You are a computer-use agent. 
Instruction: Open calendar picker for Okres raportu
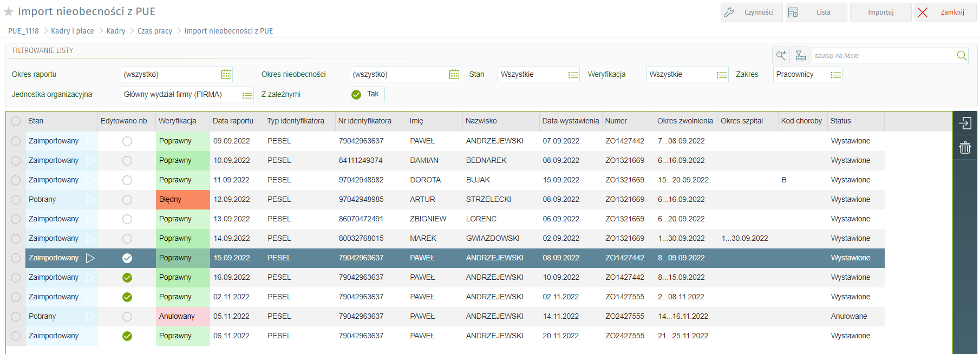pyautogui.click(x=226, y=75)
